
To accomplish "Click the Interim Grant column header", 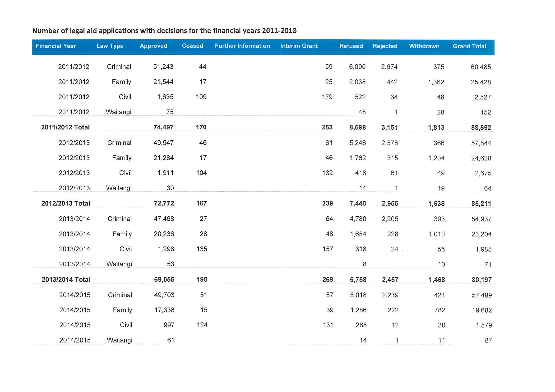I will (x=299, y=46).
